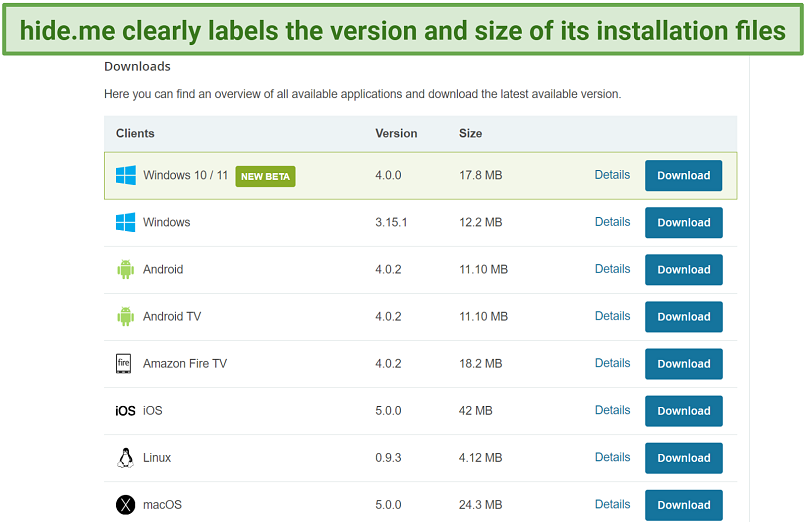806x522 pixels.
Task: Click the NEW BETA badge
Action: click(x=265, y=176)
